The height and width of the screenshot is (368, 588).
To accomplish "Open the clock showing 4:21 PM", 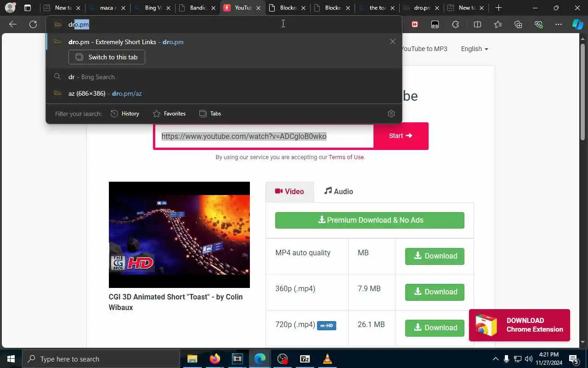I will pos(548,359).
